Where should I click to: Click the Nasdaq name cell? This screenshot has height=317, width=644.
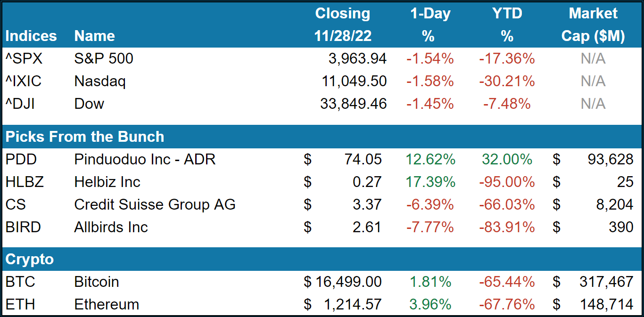pos(100,81)
